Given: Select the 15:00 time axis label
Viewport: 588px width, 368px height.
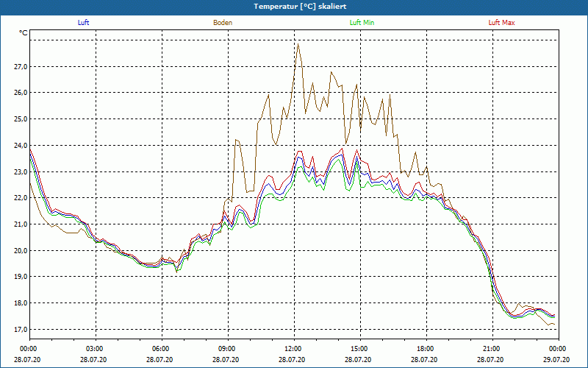Looking at the screenshot, I should click(359, 349).
